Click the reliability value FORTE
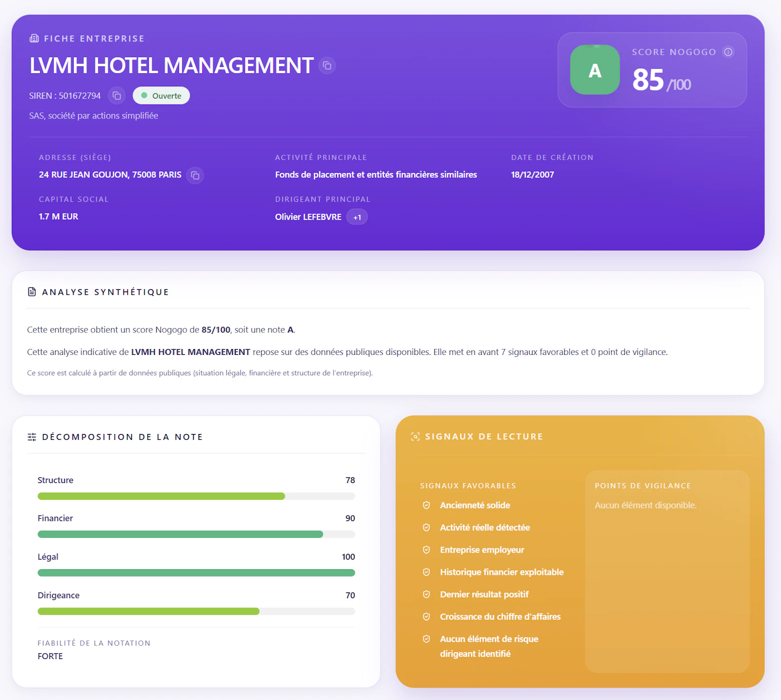The height and width of the screenshot is (700, 781). click(50, 657)
